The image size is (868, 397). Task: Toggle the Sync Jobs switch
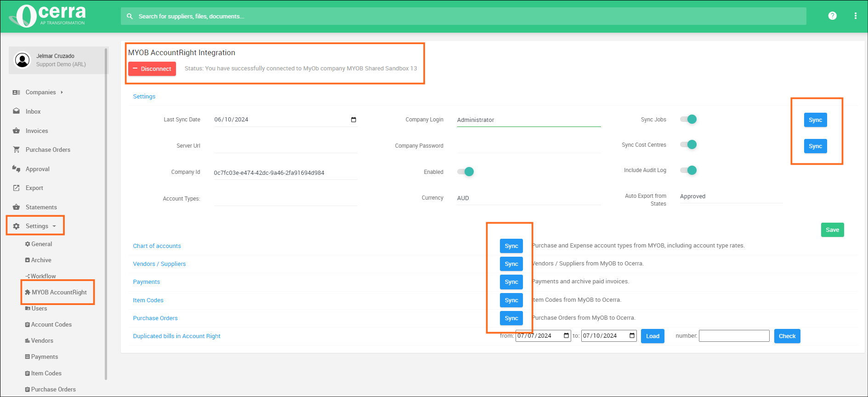[x=689, y=119]
